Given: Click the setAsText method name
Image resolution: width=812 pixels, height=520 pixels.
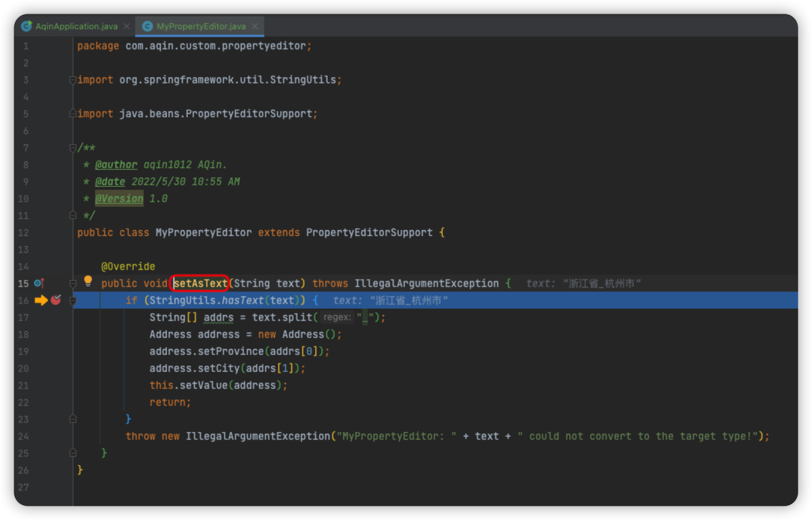Looking at the screenshot, I should click(200, 283).
